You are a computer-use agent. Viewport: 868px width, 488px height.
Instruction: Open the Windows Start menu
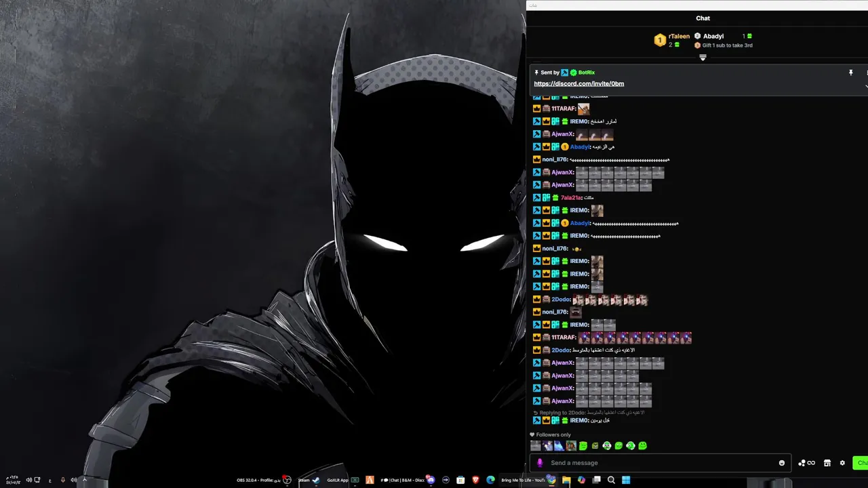[627, 480]
